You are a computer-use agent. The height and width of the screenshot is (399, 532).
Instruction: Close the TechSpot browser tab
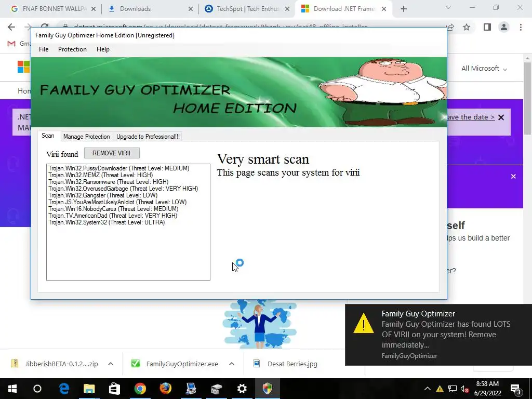coord(287,9)
